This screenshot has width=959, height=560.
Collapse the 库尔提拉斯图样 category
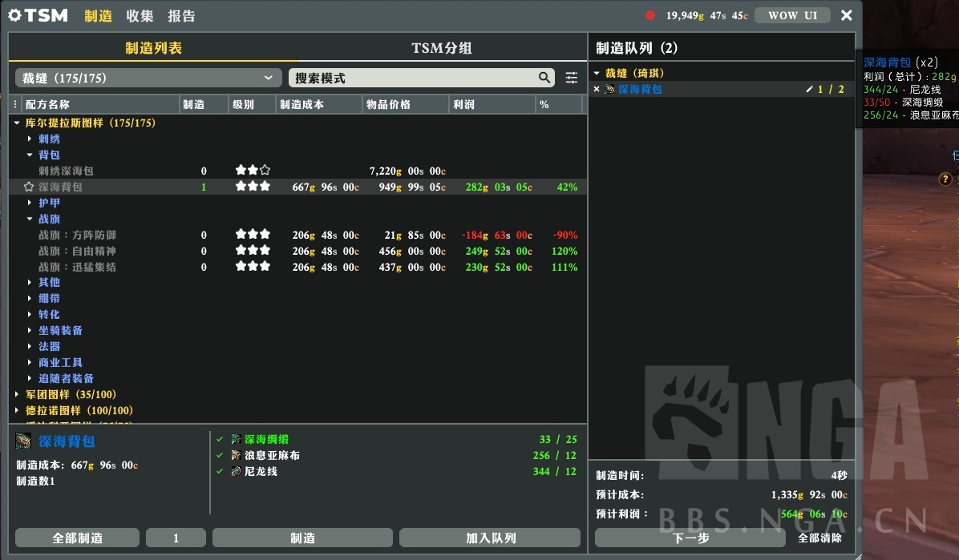coord(16,123)
